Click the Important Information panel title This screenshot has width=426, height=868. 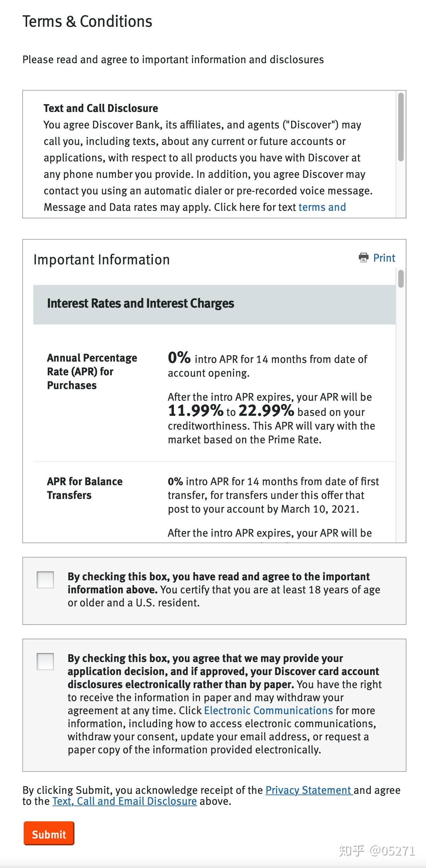pos(102,260)
